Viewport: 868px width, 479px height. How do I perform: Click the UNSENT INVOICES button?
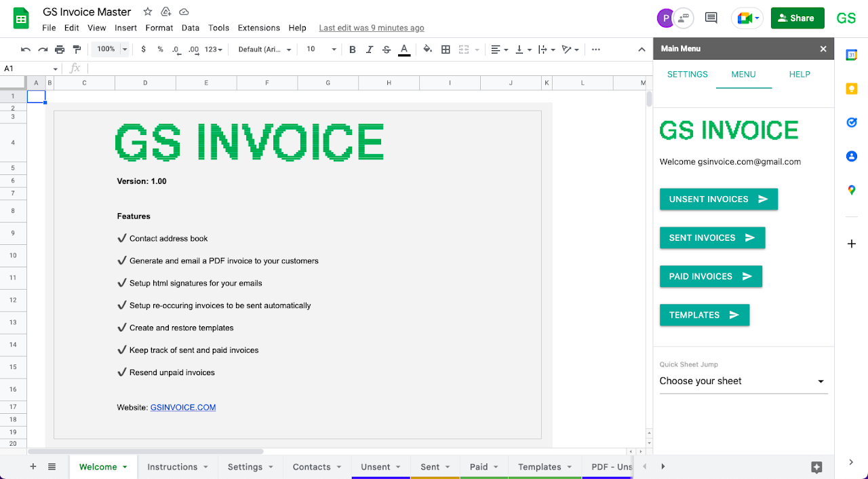(x=718, y=199)
